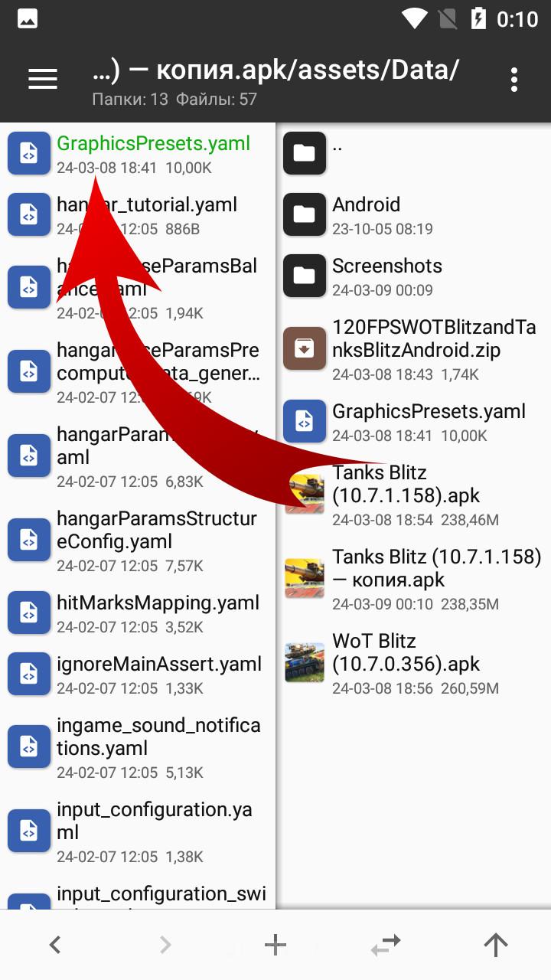This screenshot has height=980, width=551.
Task: Go up via the '..' folder entry
Action: [413, 153]
